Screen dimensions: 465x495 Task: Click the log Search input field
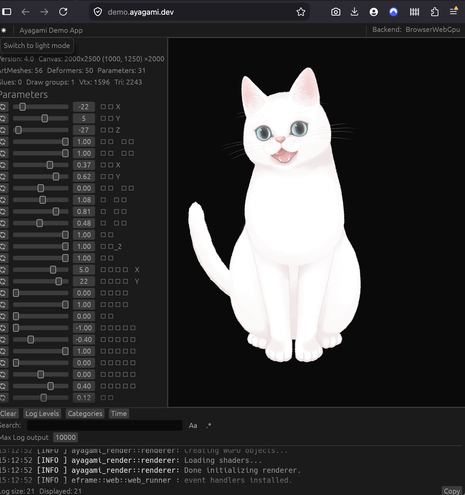click(x=105, y=425)
